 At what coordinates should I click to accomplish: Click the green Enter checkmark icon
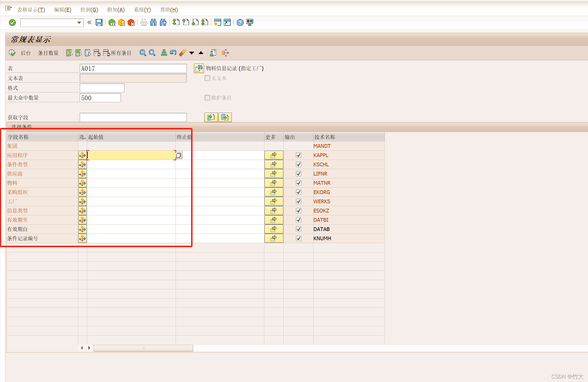(x=12, y=23)
